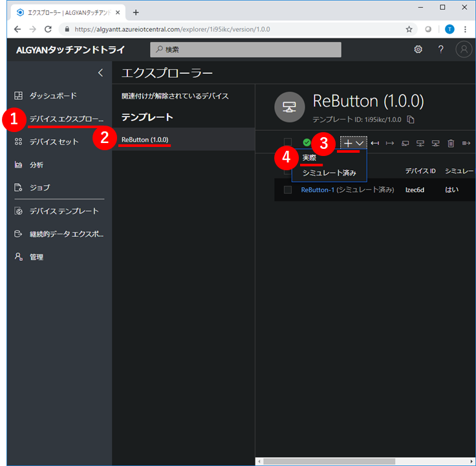Select the エクスプローラー browser tab
The image size is (476, 466).
69,12
